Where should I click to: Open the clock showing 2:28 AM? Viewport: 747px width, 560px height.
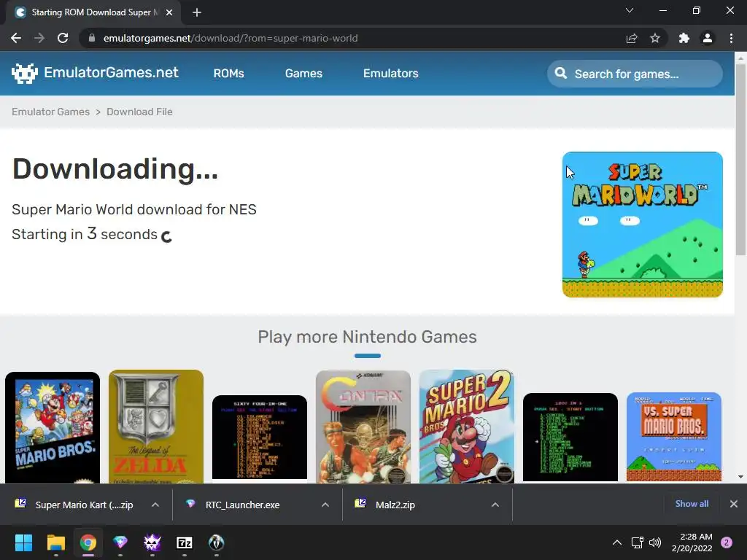[x=692, y=542]
